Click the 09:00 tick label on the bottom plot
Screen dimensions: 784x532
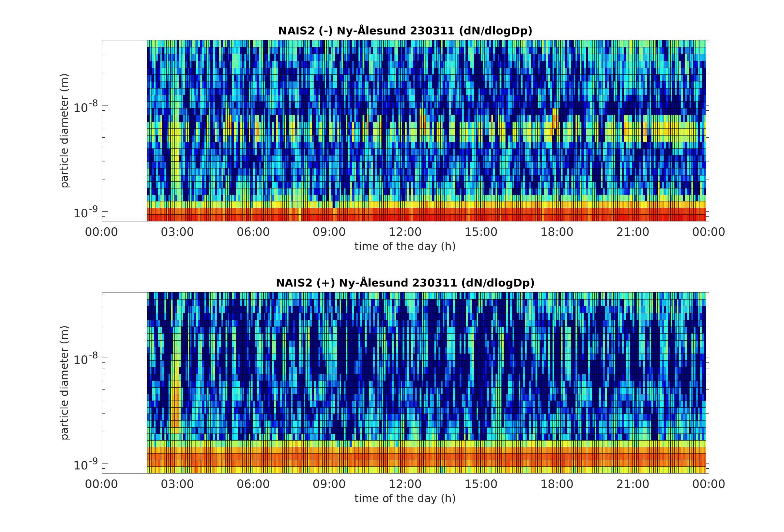(329, 484)
